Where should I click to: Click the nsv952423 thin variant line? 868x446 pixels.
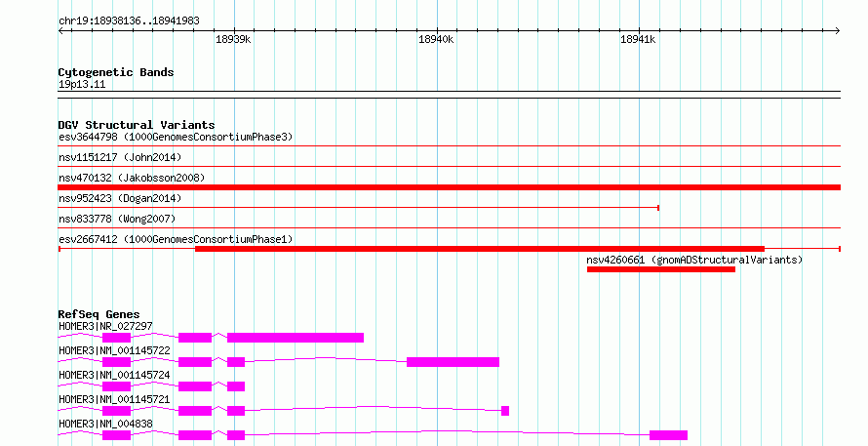point(358,208)
